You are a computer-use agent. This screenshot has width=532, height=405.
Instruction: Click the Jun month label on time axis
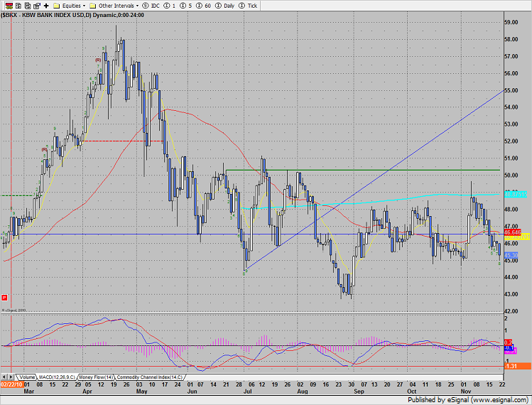(x=192, y=391)
